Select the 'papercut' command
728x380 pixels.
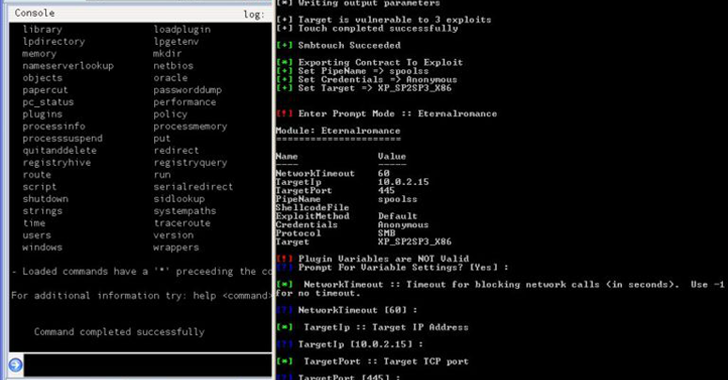(45, 90)
